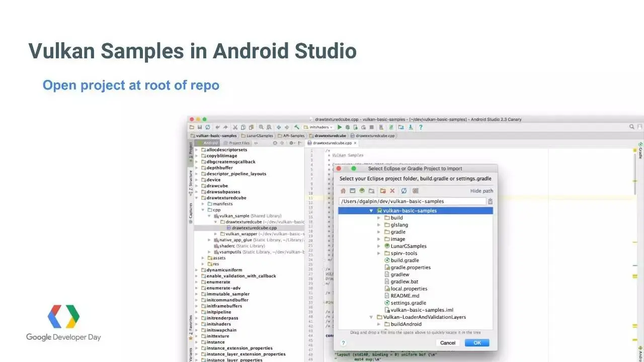Click the Search Everywhere magnifier icon

pyautogui.click(x=632, y=127)
